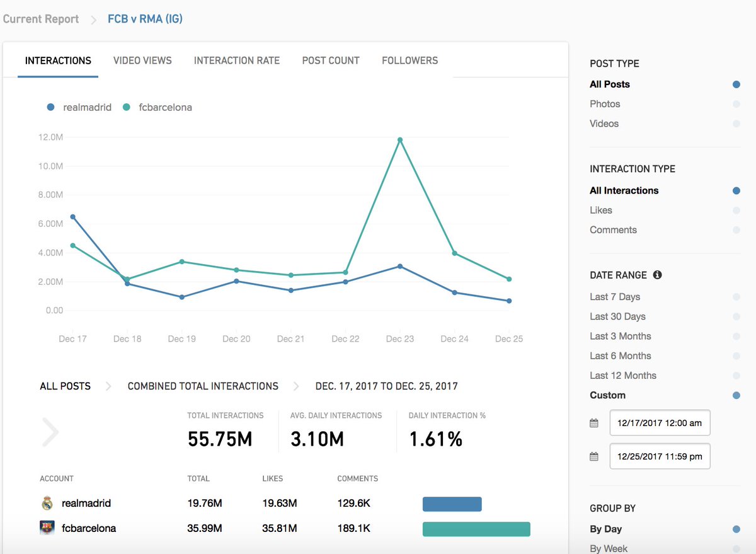Open the end date calendar icon

coord(594,456)
